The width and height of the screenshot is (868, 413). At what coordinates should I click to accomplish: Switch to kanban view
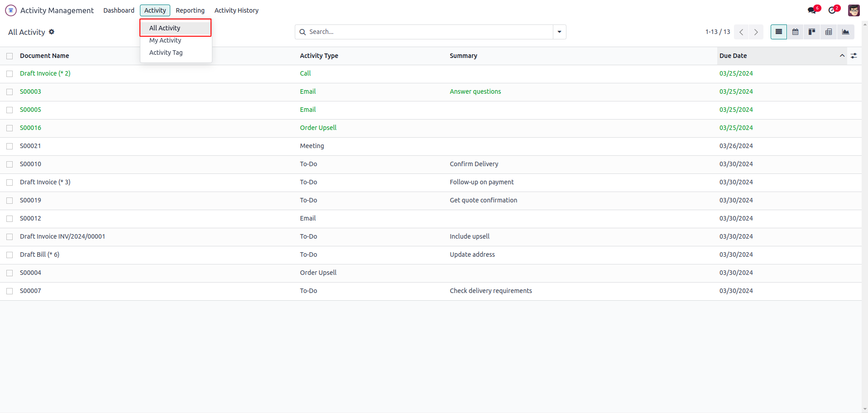812,32
